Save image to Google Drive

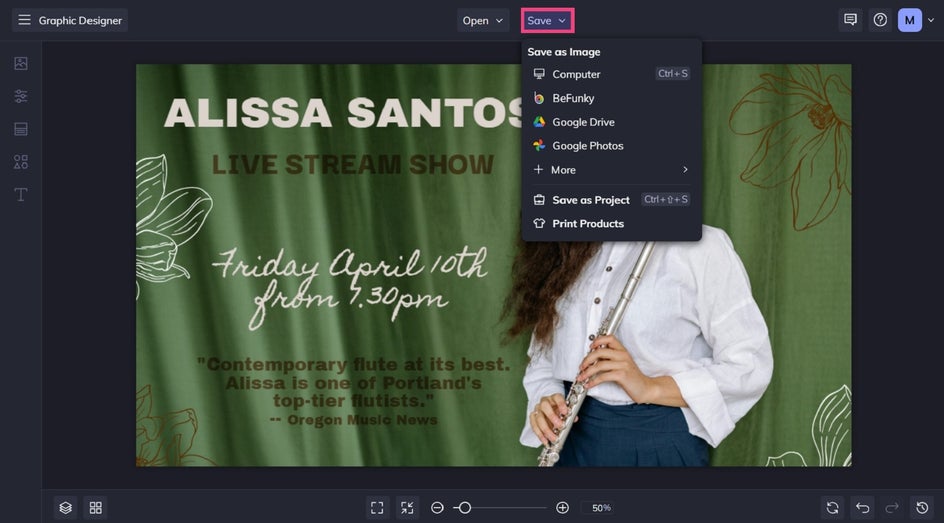point(611,122)
